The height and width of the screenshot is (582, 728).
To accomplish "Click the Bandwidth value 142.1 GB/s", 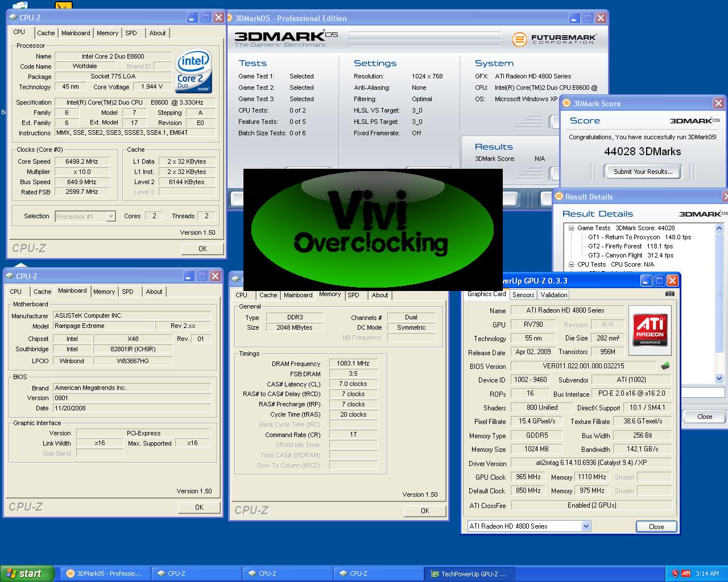I will tap(642, 450).
